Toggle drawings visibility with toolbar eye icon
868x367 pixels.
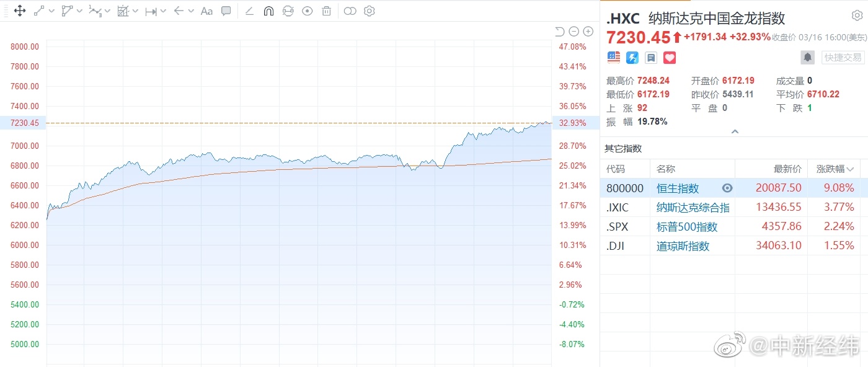point(307,11)
